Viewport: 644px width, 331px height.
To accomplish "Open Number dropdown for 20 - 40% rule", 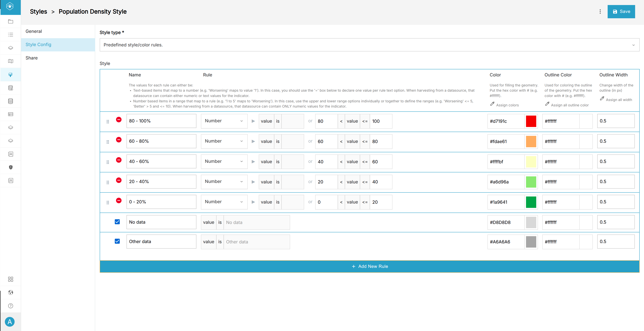I will point(224,182).
